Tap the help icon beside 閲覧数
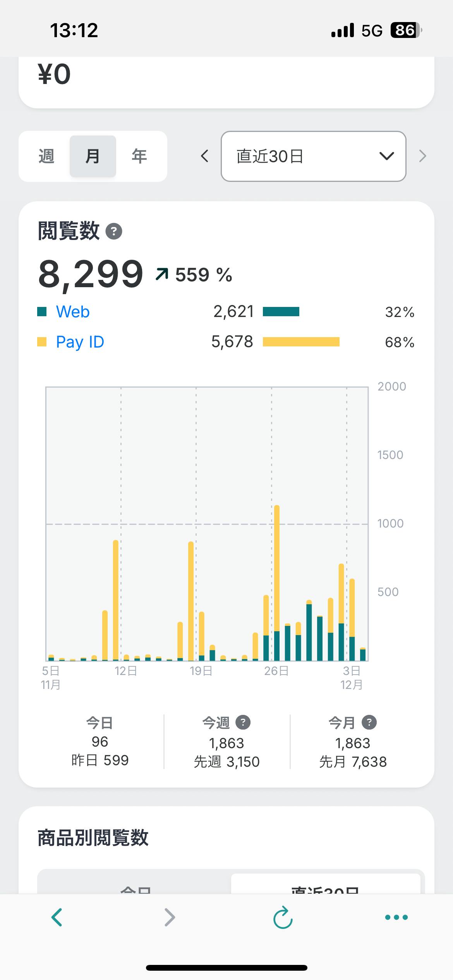Viewport: 453px width, 980px height. (114, 231)
